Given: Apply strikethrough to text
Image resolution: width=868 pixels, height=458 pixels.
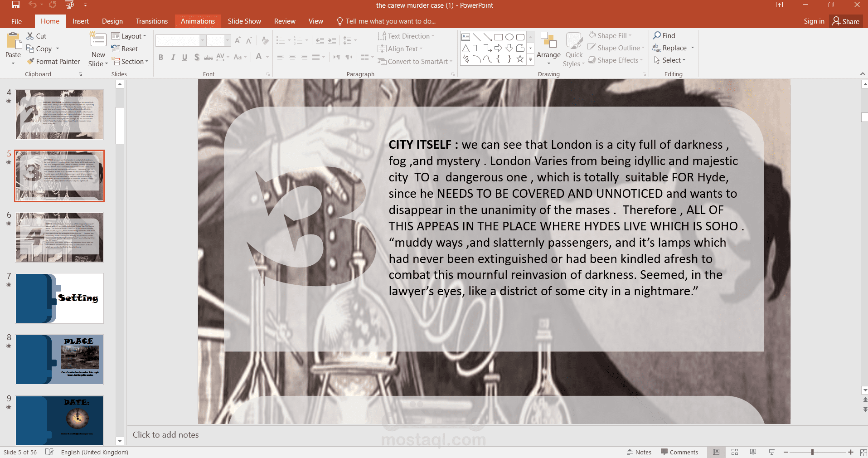Looking at the screenshot, I should [209, 57].
